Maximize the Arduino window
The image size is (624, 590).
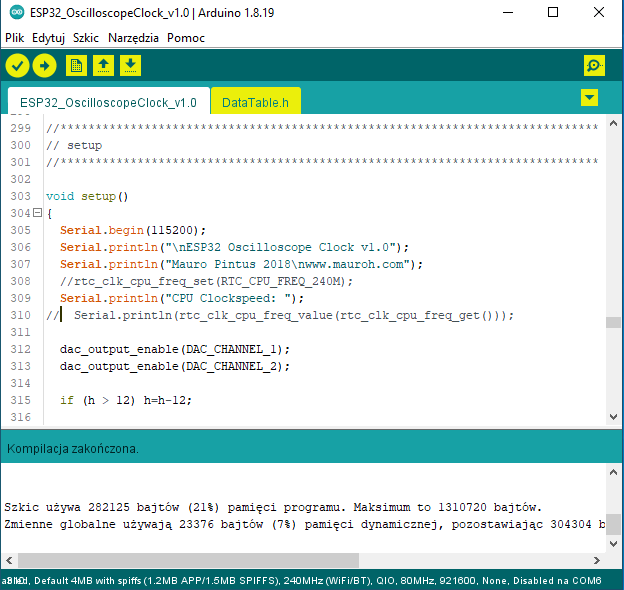coord(553,12)
